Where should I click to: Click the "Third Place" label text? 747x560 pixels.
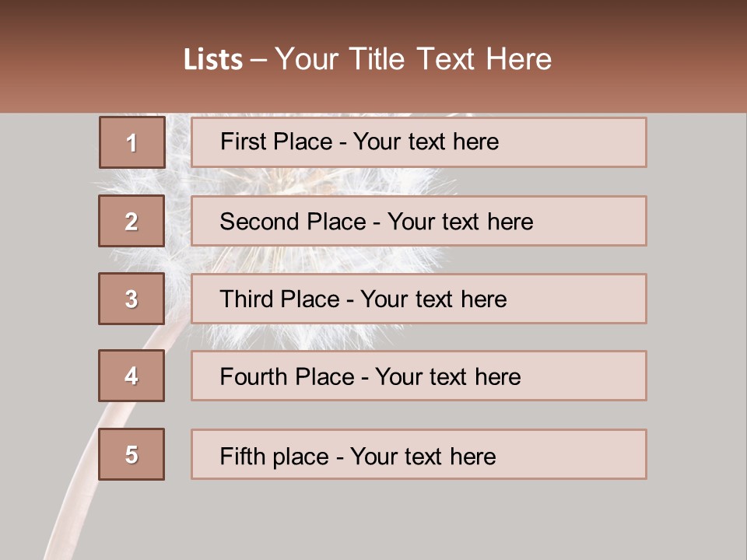tap(279, 299)
